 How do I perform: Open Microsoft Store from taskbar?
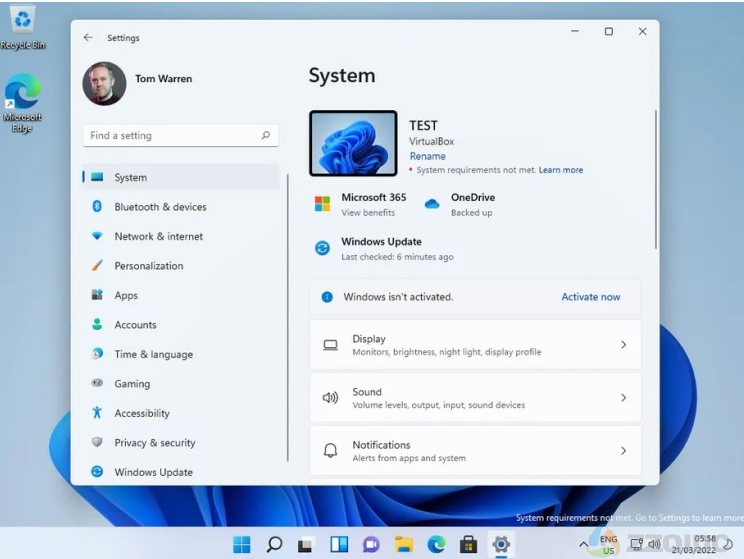468,545
